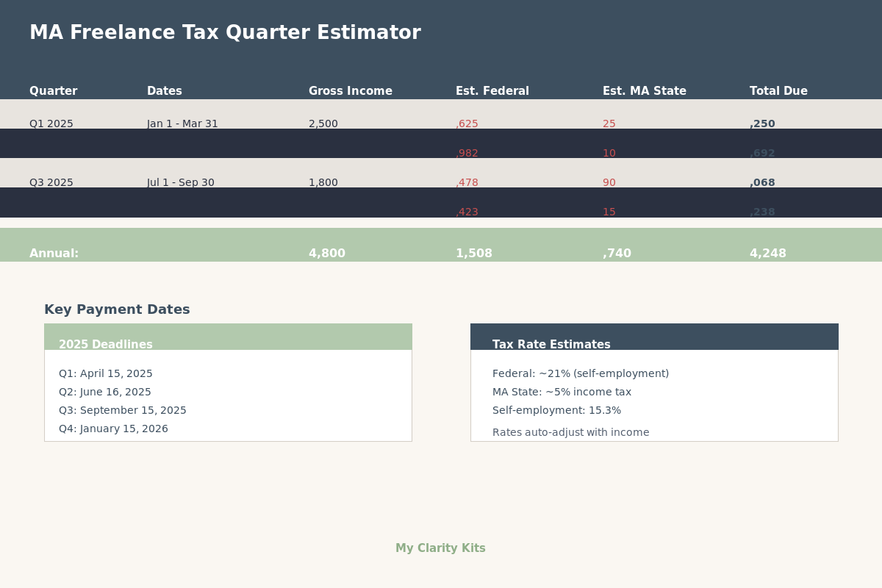
Task: Click the Annual total due value 4,248
Action: (767, 254)
